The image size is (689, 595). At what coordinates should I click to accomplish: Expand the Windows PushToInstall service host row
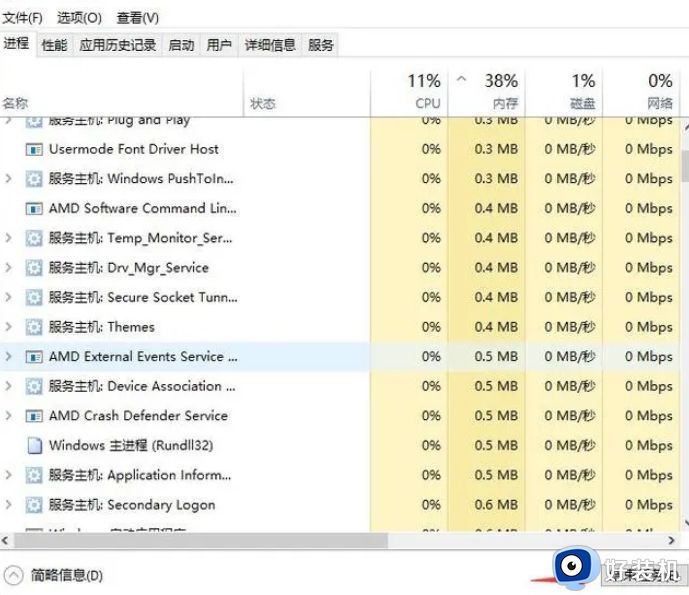pyautogui.click(x=9, y=179)
